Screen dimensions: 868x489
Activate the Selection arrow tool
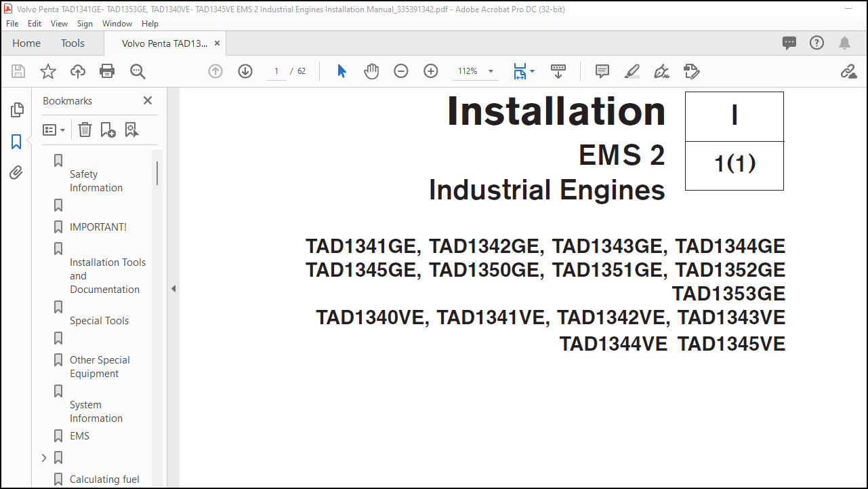point(342,71)
